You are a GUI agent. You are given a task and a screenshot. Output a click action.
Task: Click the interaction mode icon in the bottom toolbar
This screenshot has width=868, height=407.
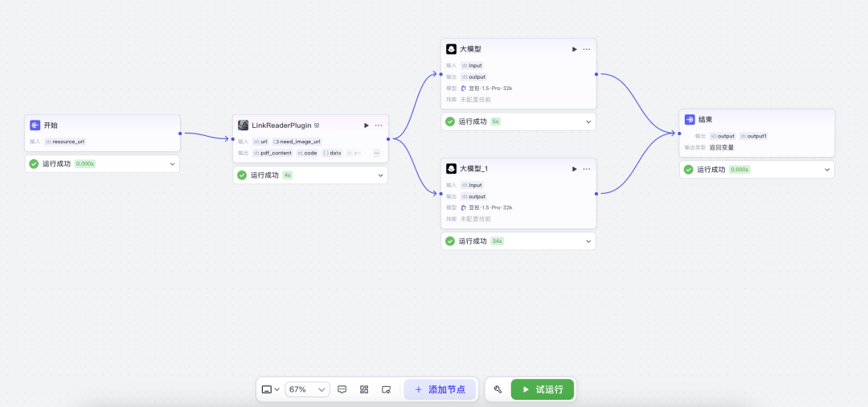pos(266,389)
